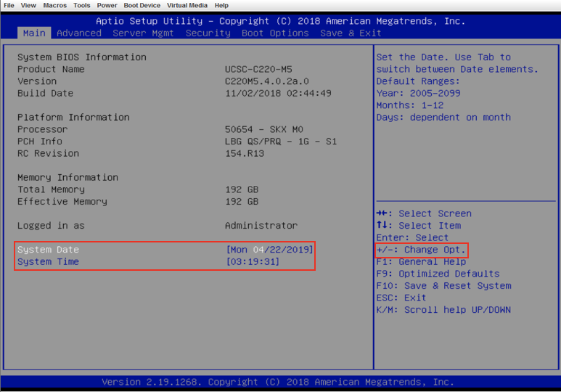
Task: Click the F1: General Help line
Action: pos(421,261)
